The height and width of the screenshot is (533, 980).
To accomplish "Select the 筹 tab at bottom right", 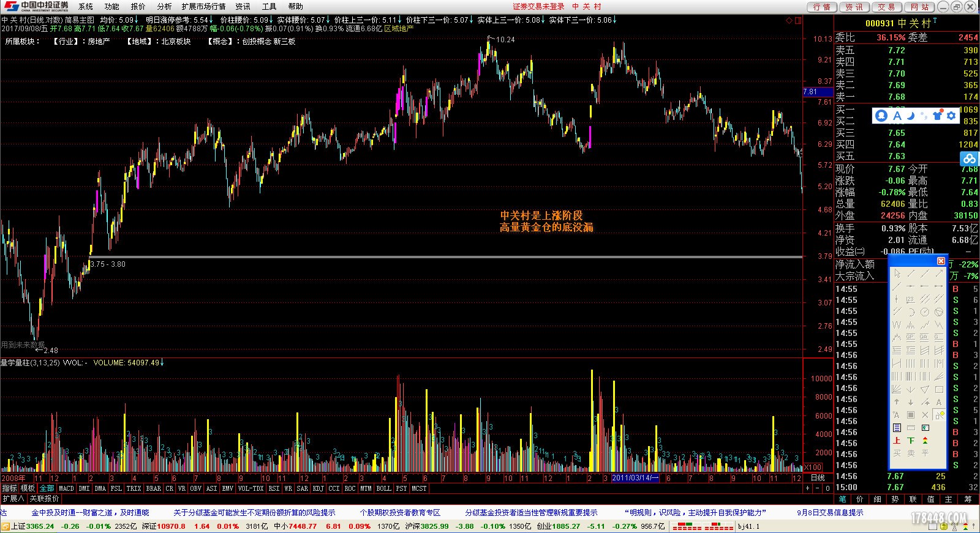I will pos(968,499).
